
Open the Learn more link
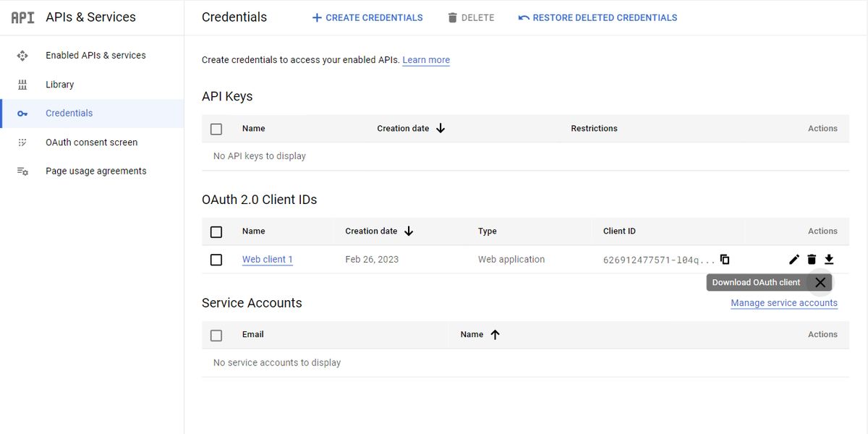click(426, 60)
